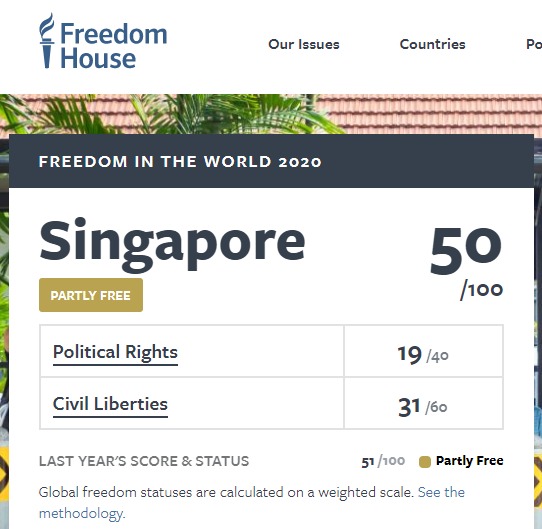Image resolution: width=542 pixels, height=529 pixels.
Task: Click the Partly Free last-year status label
Action: point(469,461)
